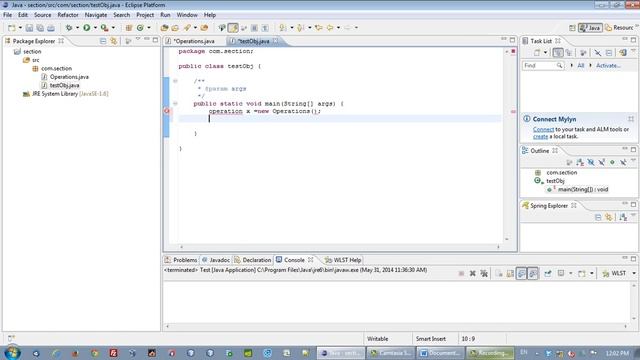The image size is (640, 360).
Task: Open the WLST console dropdown arrow
Action: click(x=634, y=273)
